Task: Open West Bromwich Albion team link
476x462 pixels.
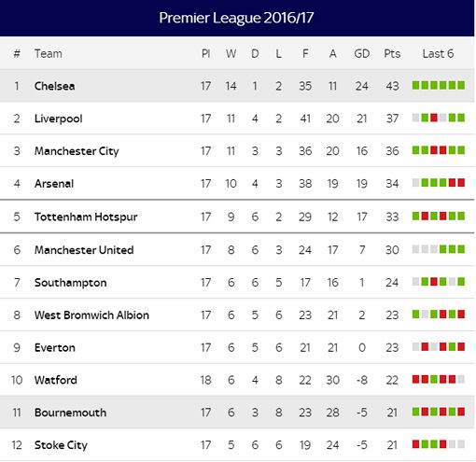Action: (91, 315)
